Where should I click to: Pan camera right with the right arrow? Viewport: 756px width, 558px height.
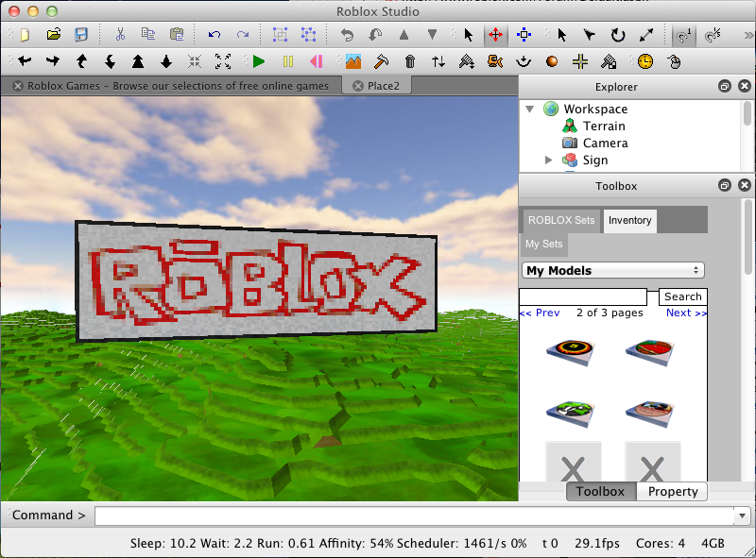pos(53,61)
